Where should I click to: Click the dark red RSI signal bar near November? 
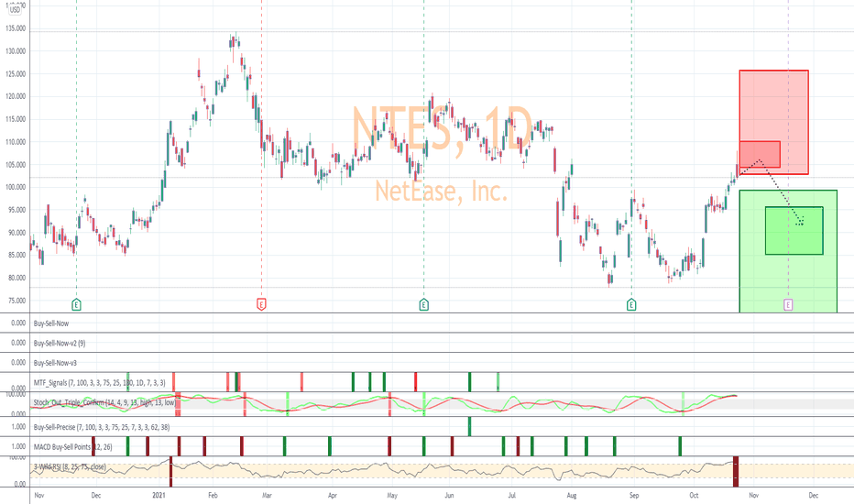(736, 472)
